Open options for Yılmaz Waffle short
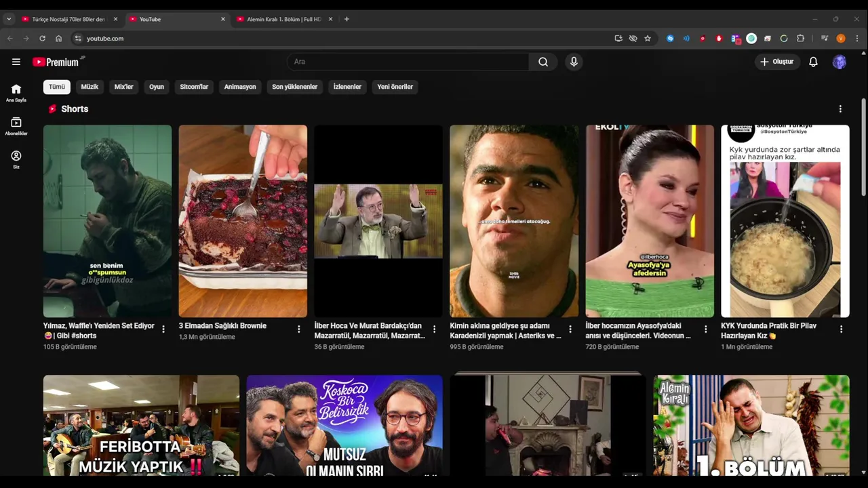 [x=163, y=329]
